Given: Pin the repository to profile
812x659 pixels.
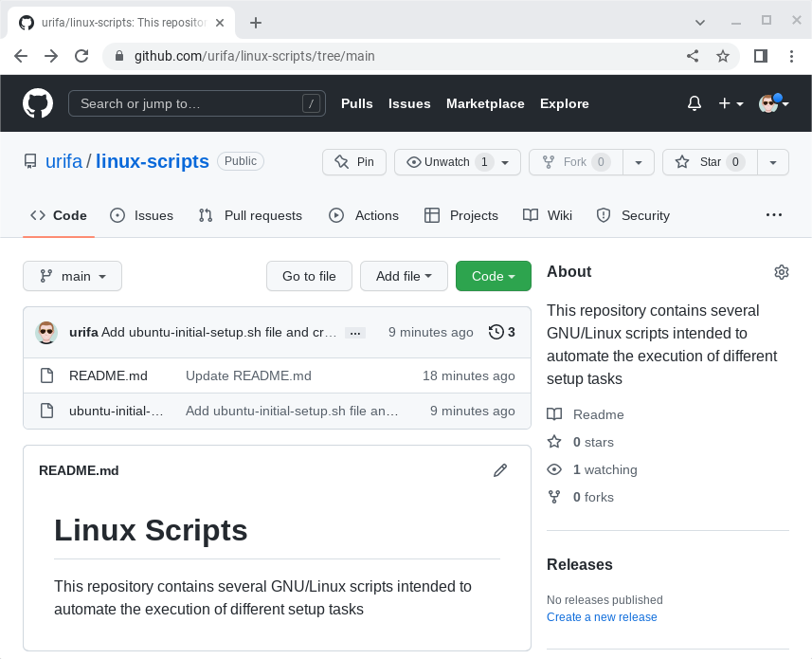Looking at the screenshot, I should click(354, 162).
